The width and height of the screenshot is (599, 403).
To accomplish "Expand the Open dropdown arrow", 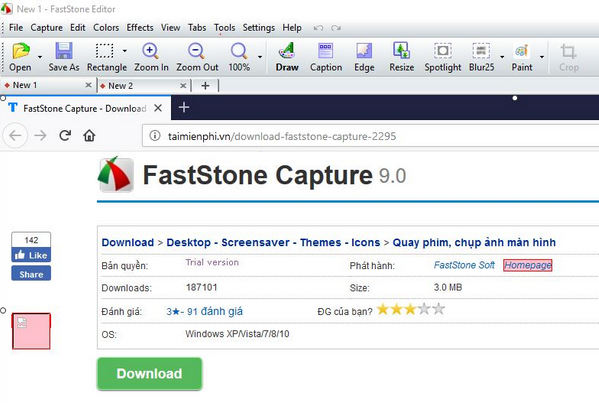I will click(x=40, y=57).
